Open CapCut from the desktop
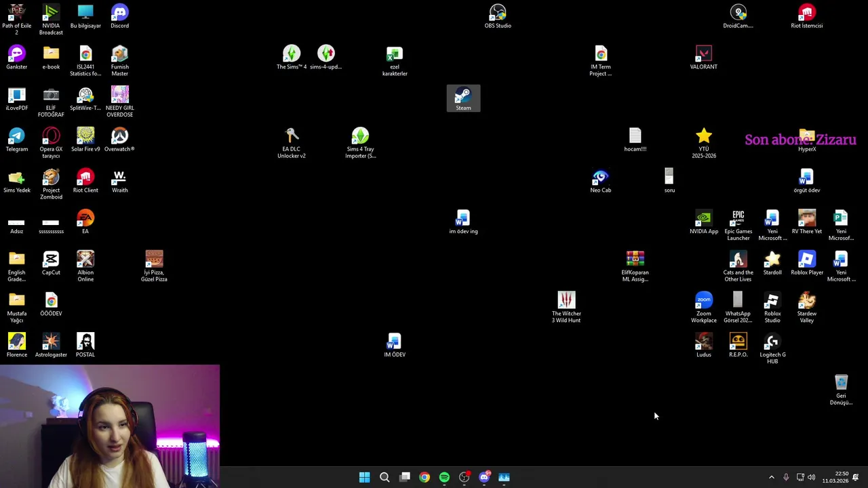The width and height of the screenshot is (868, 488). [51, 264]
